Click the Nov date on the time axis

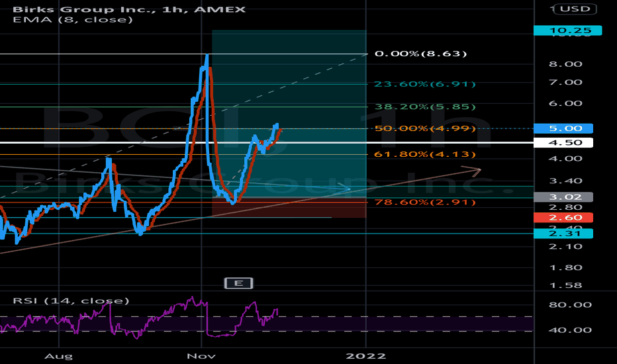201,356
